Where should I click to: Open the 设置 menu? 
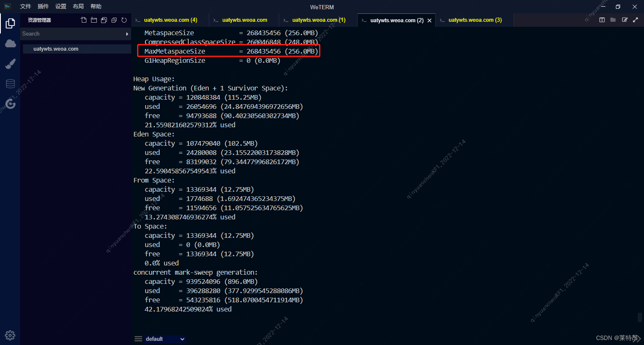click(x=61, y=6)
